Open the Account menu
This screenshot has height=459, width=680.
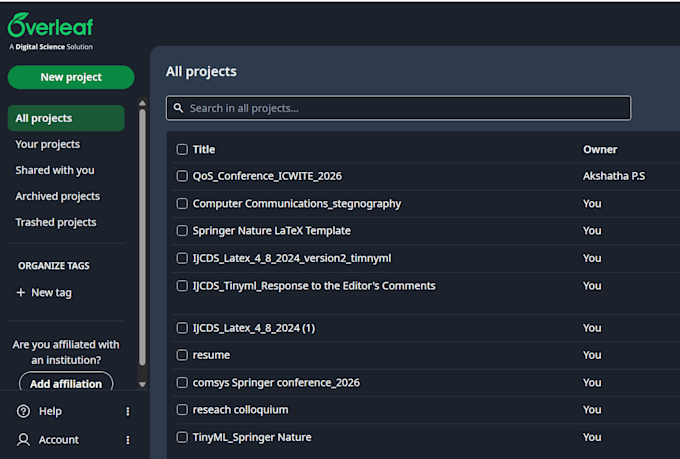59,440
